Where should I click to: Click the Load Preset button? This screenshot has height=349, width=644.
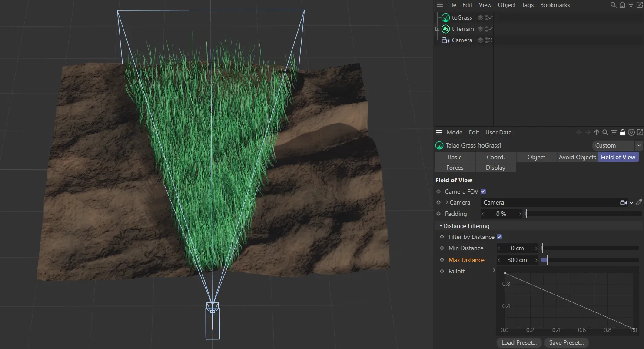[x=519, y=342]
